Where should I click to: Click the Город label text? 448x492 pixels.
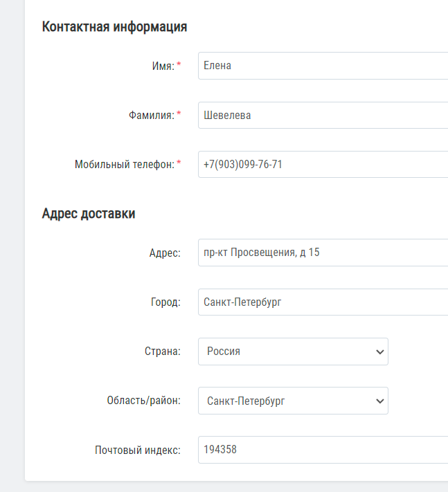(165, 302)
